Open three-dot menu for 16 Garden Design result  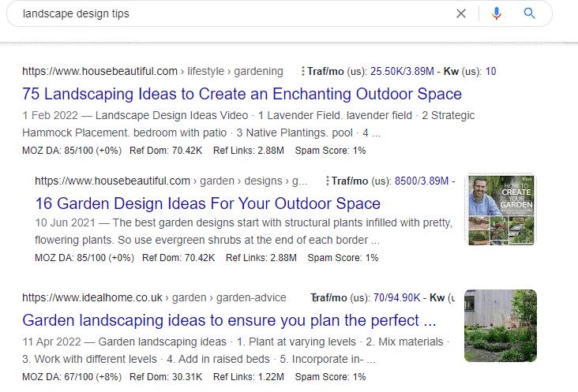tap(326, 181)
